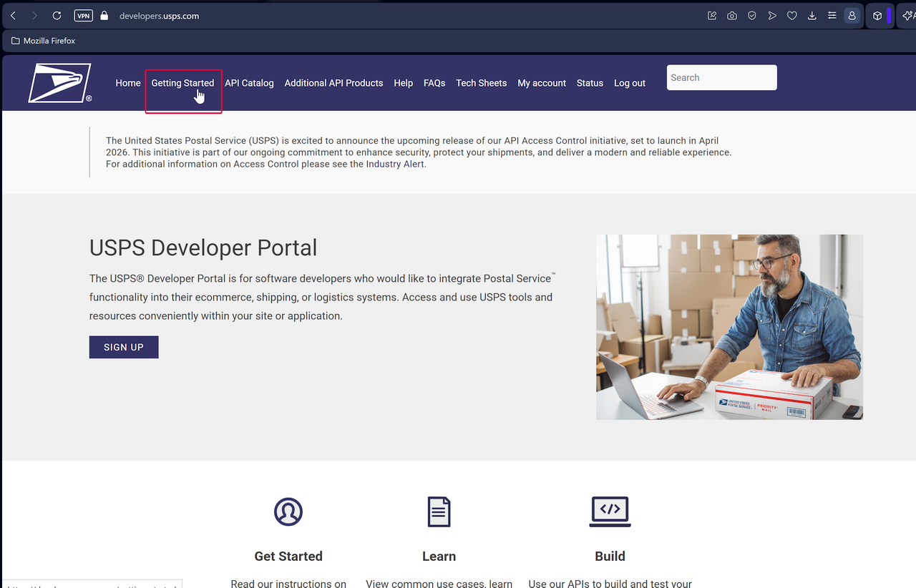This screenshot has width=916, height=588.
Task: Open the Status page link
Action: tap(590, 83)
